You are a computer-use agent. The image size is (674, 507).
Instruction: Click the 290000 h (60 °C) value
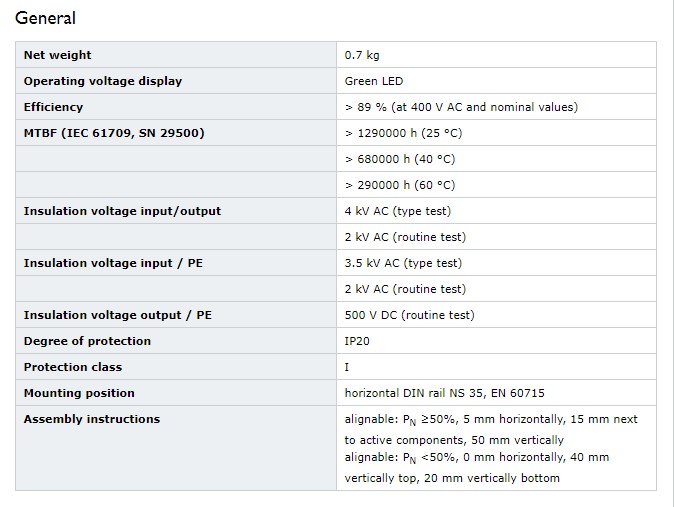click(400, 185)
